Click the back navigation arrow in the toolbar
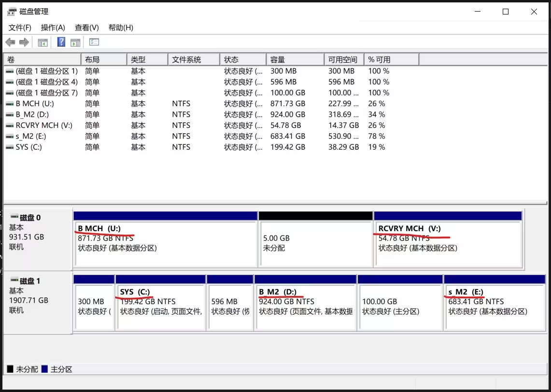This screenshot has height=392, width=551. [x=10, y=42]
